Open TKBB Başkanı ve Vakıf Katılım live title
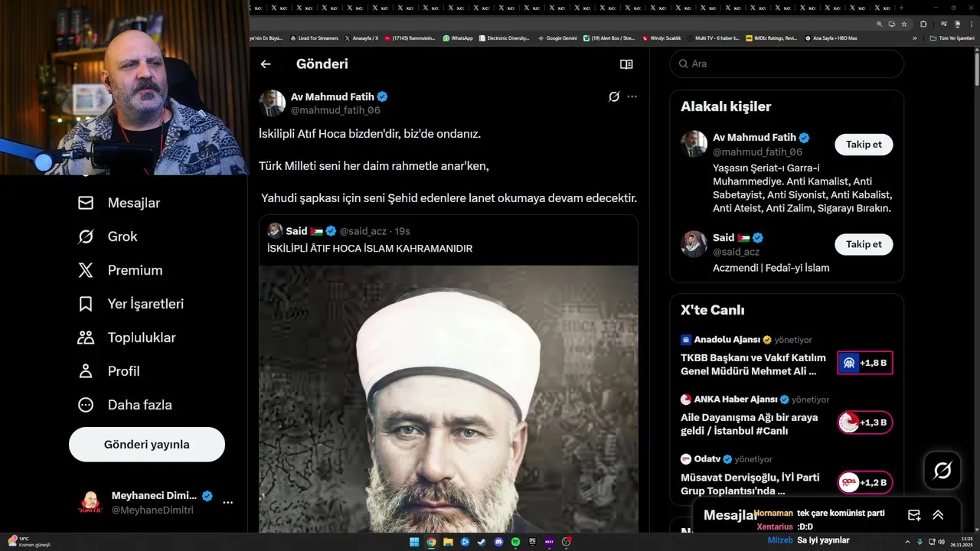 point(753,364)
